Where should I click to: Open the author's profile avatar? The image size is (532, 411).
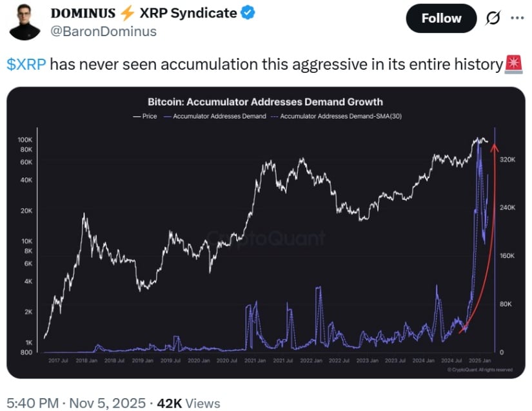(x=25, y=21)
